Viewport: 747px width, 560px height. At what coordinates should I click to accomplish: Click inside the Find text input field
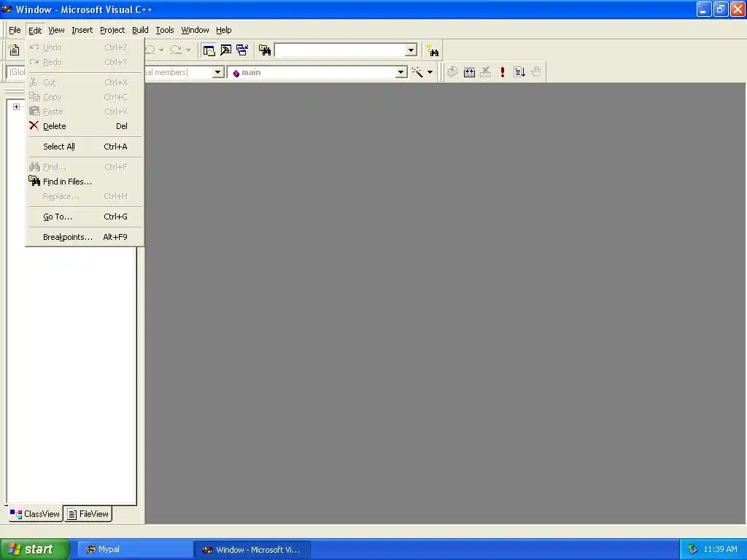[x=340, y=50]
